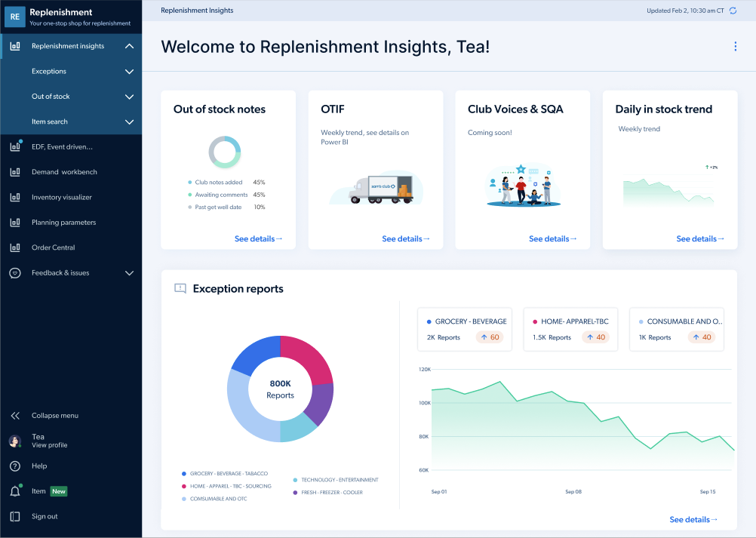Click the Inventory visualizer sidebar icon
Viewport: 756px width, 538px height.
[15, 197]
